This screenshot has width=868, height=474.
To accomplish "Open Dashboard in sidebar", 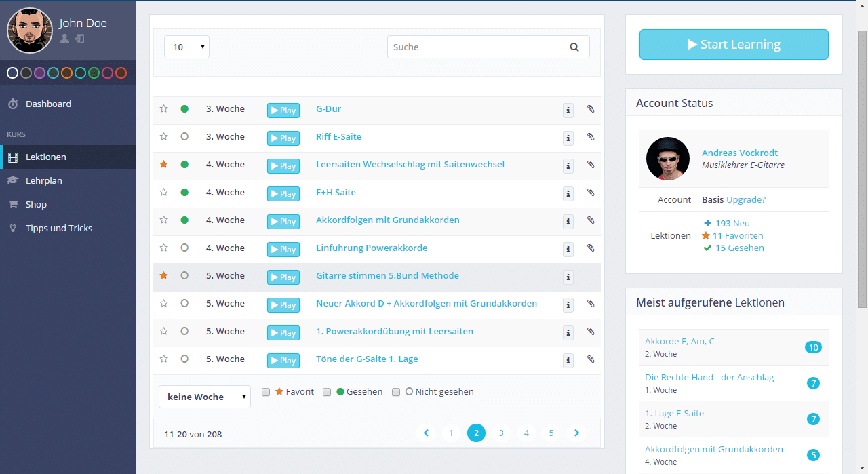I will pos(68,104).
